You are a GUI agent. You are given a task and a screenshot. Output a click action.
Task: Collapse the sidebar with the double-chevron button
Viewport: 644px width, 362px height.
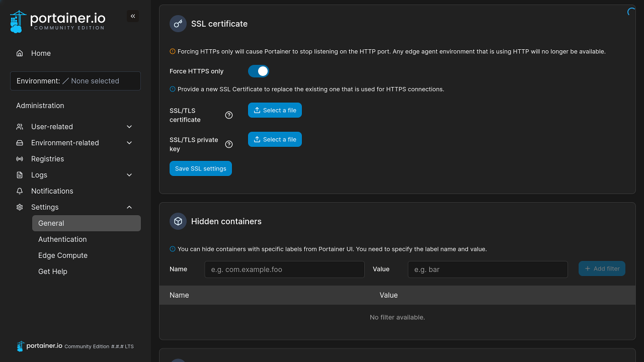(x=133, y=16)
